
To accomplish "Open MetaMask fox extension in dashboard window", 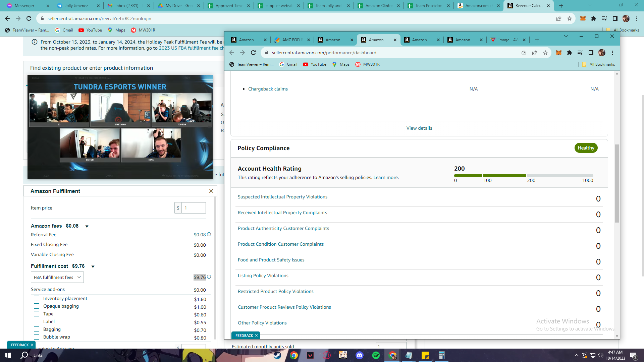I will click(559, 53).
